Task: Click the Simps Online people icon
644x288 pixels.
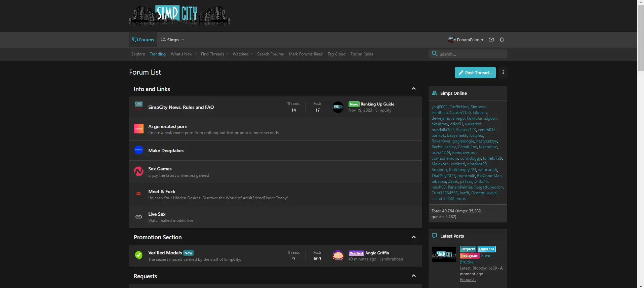Action: pyautogui.click(x=434, y=93)
